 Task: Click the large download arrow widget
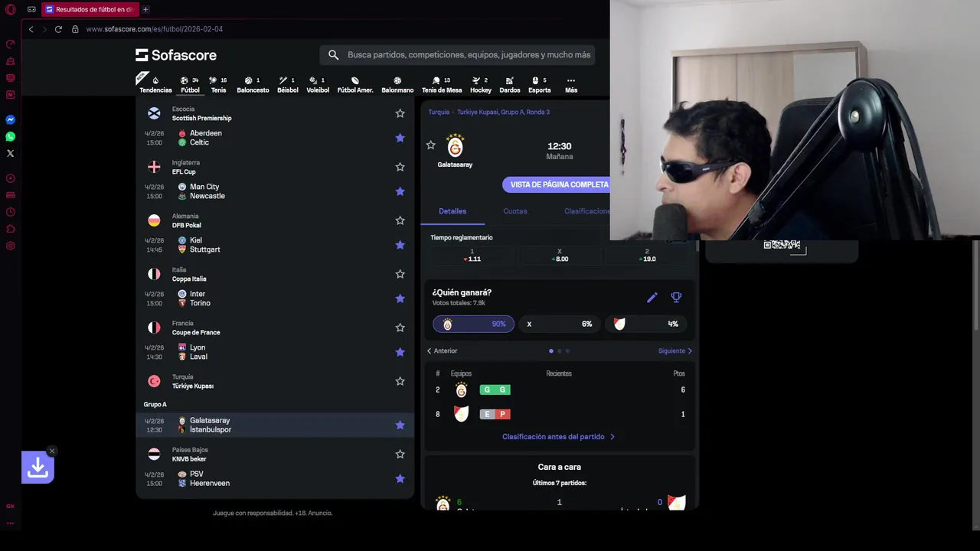click(38, 468)
